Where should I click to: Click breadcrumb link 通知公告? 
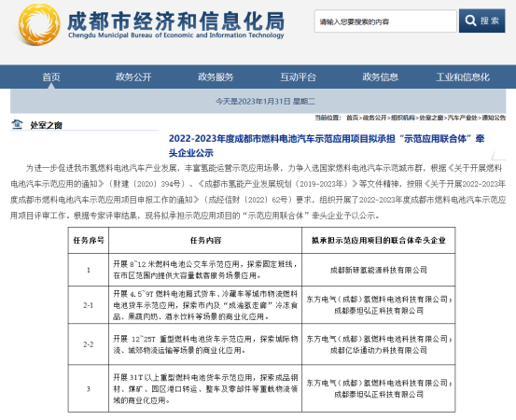[x=494, y=118]
